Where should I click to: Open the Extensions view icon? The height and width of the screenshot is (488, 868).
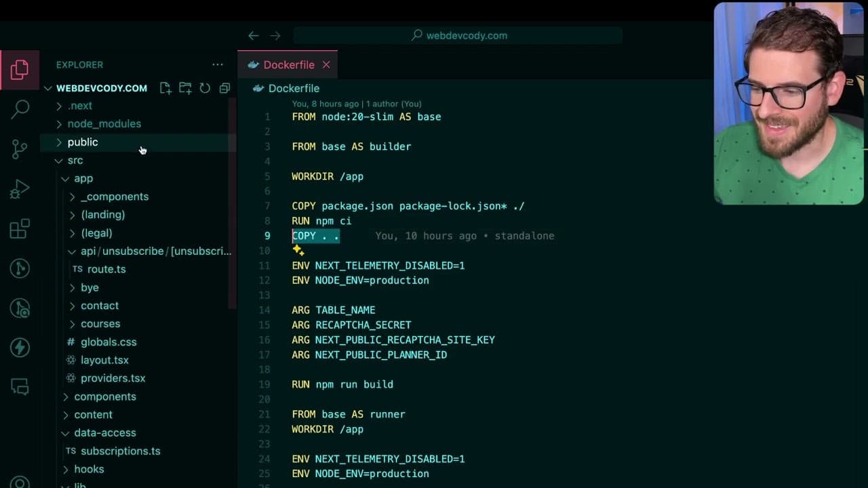(20, 228)
